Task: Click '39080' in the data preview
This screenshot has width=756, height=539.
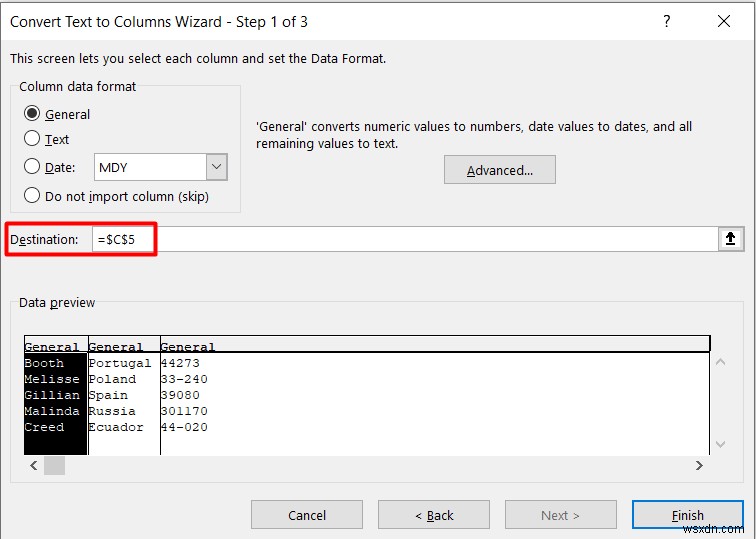Action: [180, 395]
